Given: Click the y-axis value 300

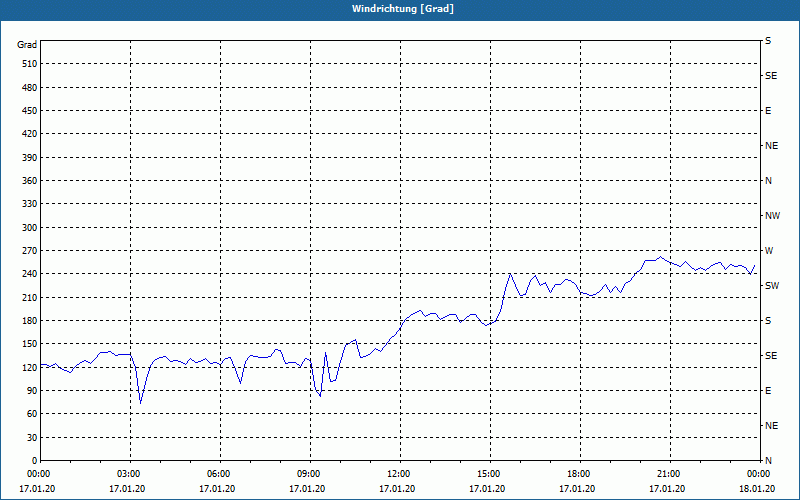Looking at the screenshot, I should [30, 228].
